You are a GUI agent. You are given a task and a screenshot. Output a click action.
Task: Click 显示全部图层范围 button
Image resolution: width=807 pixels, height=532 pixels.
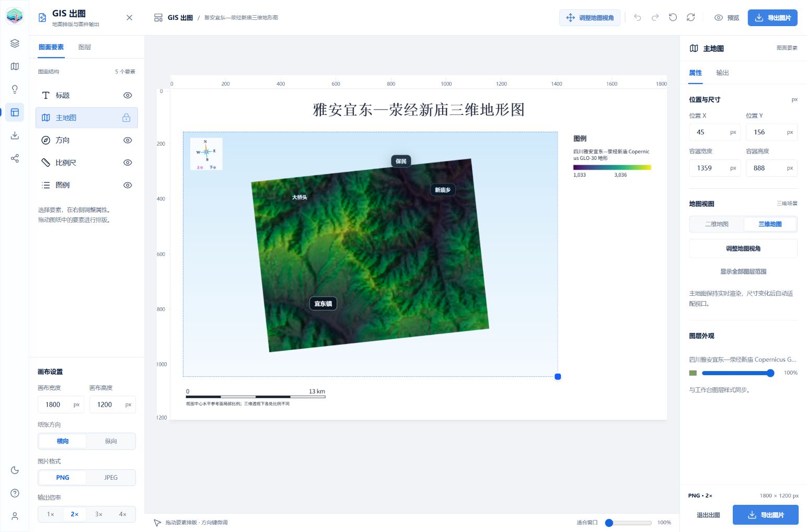click(743, 272)
